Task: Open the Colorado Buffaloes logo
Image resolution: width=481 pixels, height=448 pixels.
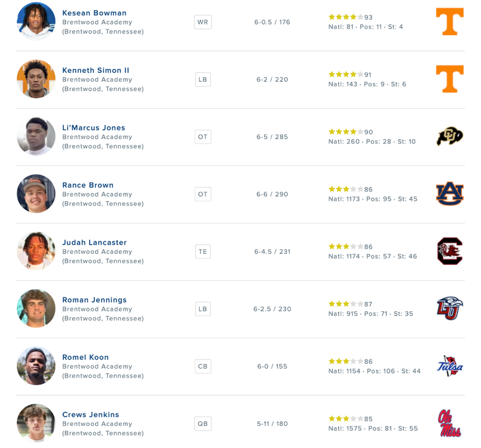Action: [450, 136]
